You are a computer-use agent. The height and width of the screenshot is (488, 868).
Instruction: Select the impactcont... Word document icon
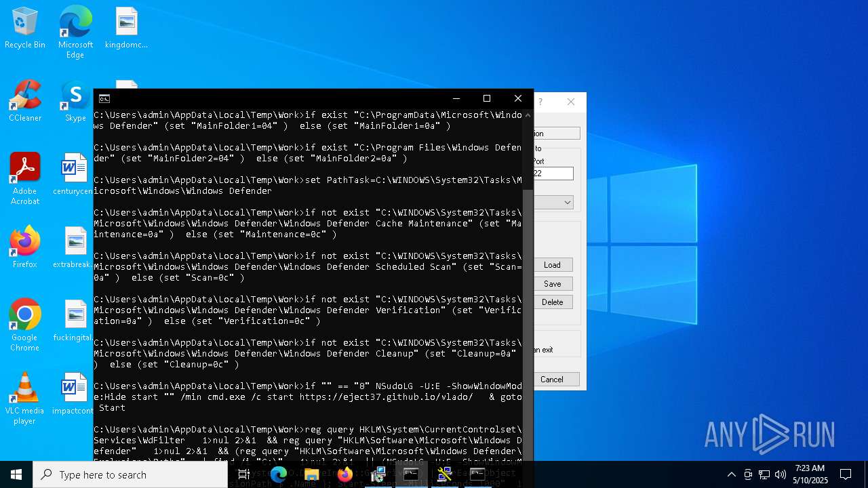click(73, 394)
